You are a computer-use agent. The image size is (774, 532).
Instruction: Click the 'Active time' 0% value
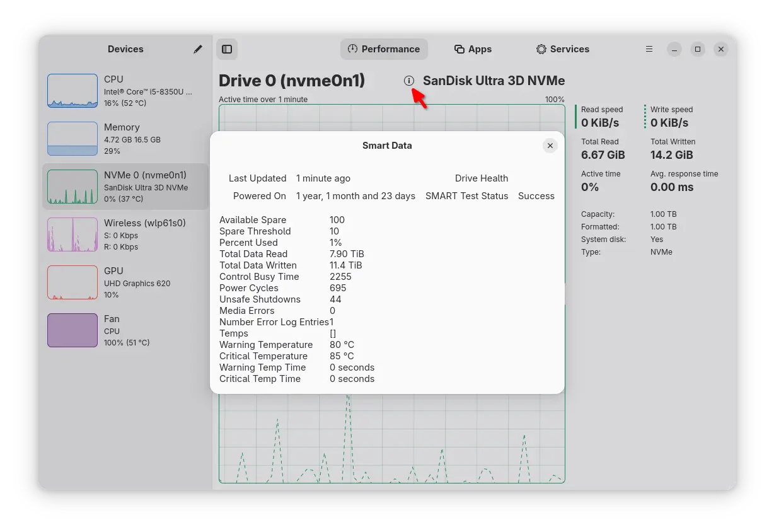pyautogui.click(x=590, y=187)
